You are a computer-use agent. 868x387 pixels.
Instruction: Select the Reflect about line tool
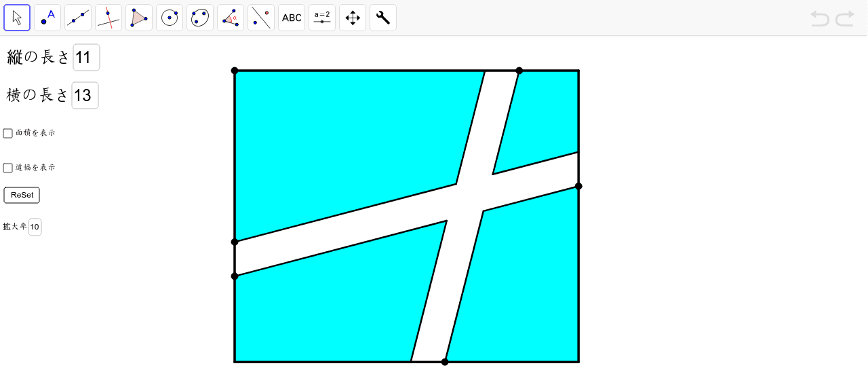261,18
